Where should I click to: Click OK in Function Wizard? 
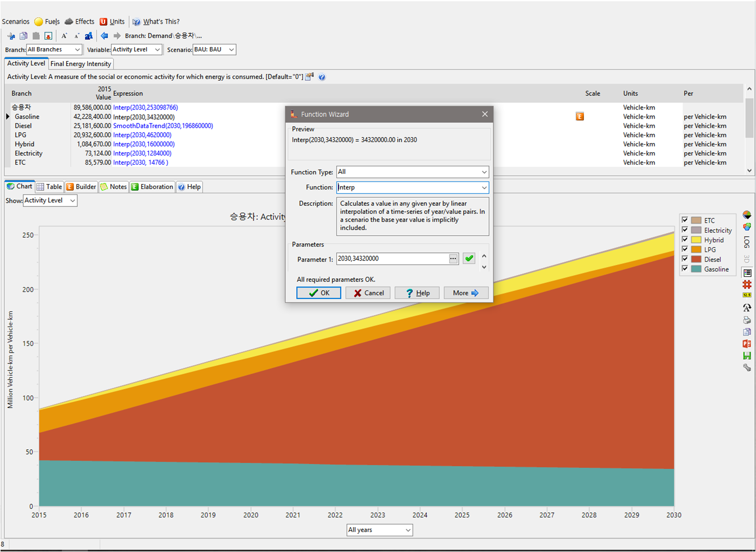(319, 293)
